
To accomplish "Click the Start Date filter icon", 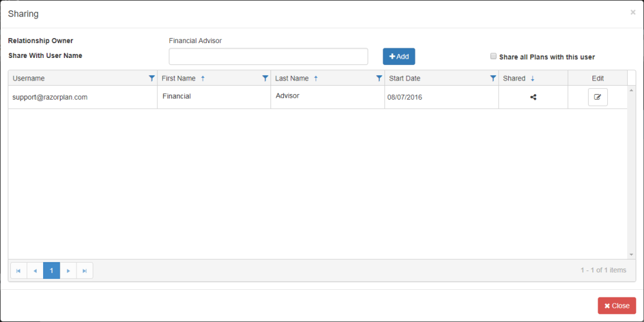I will (x=493, y=79).
